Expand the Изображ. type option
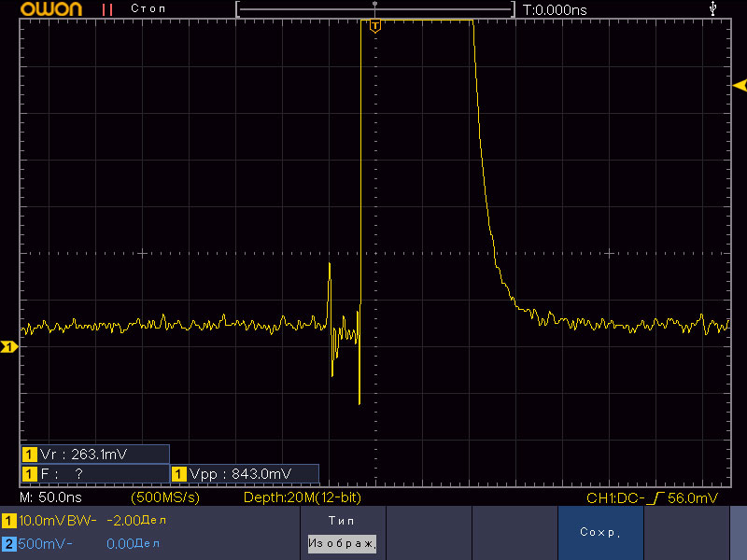747x560 pixels. tap(341, 542)
